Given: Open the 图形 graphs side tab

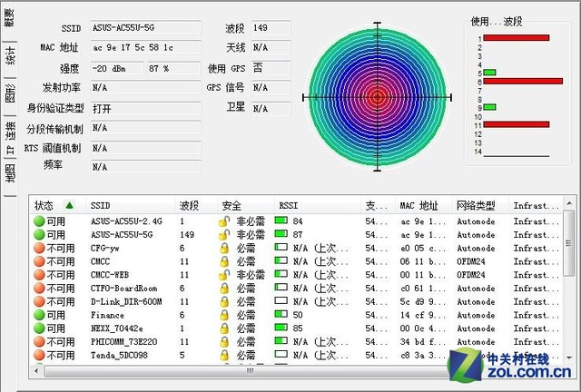Looking at the screenshot, I should [10, 93].
